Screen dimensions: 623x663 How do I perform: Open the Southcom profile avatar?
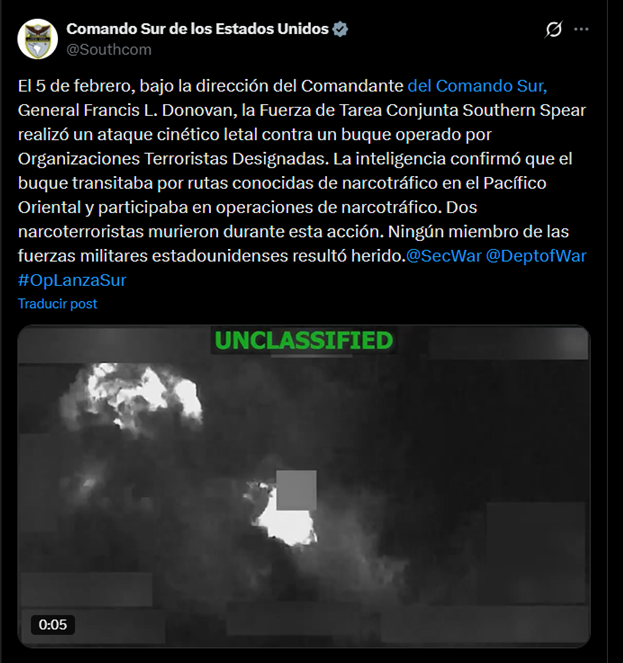(x=38, y=39)
